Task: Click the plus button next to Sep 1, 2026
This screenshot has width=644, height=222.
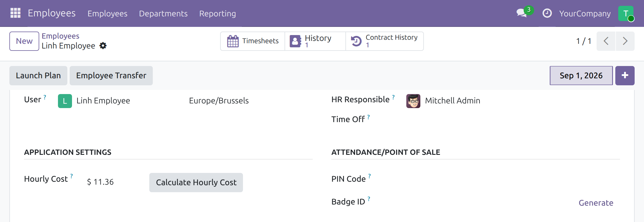Action: point(625,76)
